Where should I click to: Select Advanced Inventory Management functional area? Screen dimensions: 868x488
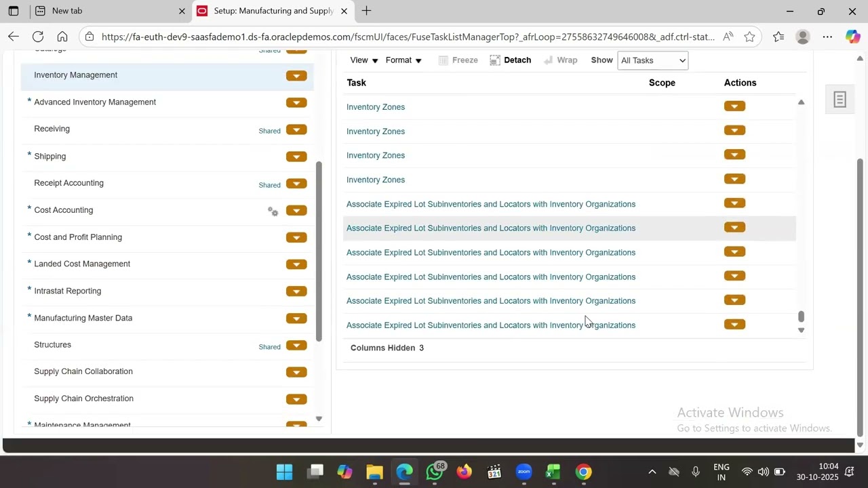point(95,102)
